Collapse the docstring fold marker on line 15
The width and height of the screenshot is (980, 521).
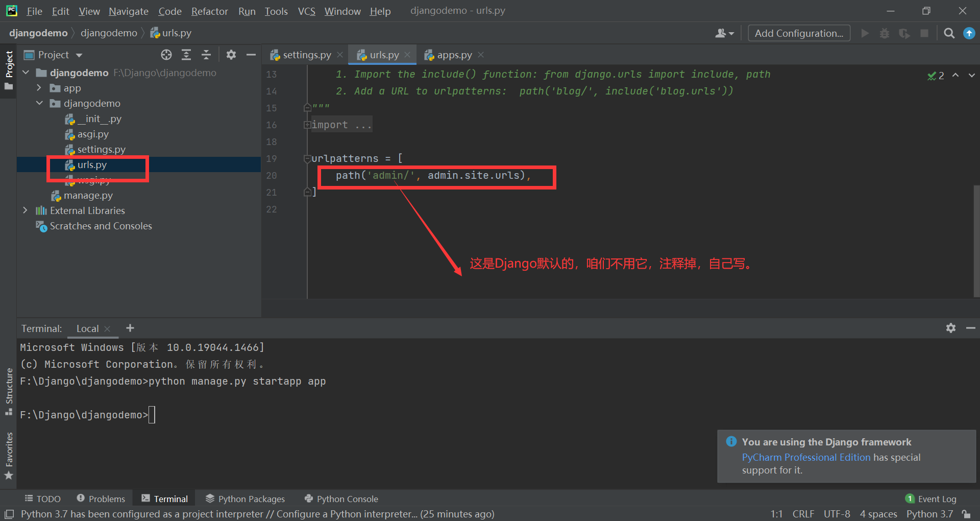click(307, 107)
